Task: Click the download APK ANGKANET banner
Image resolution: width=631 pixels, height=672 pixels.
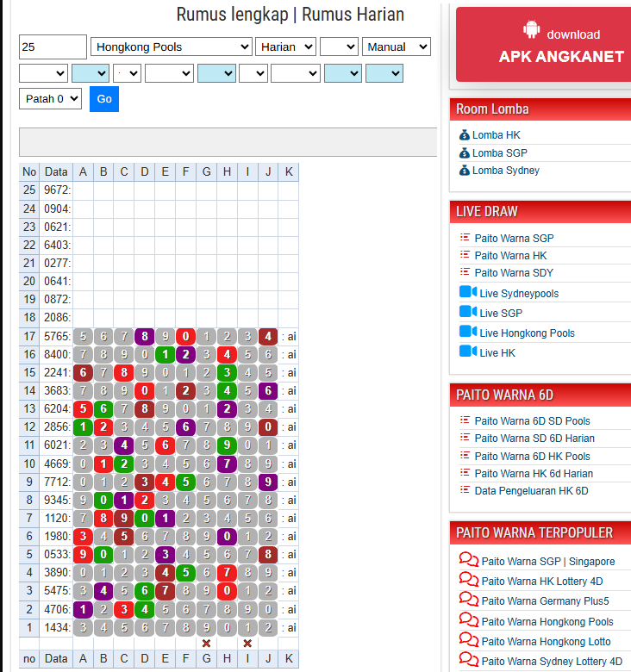Action: (x=543, y=45)
